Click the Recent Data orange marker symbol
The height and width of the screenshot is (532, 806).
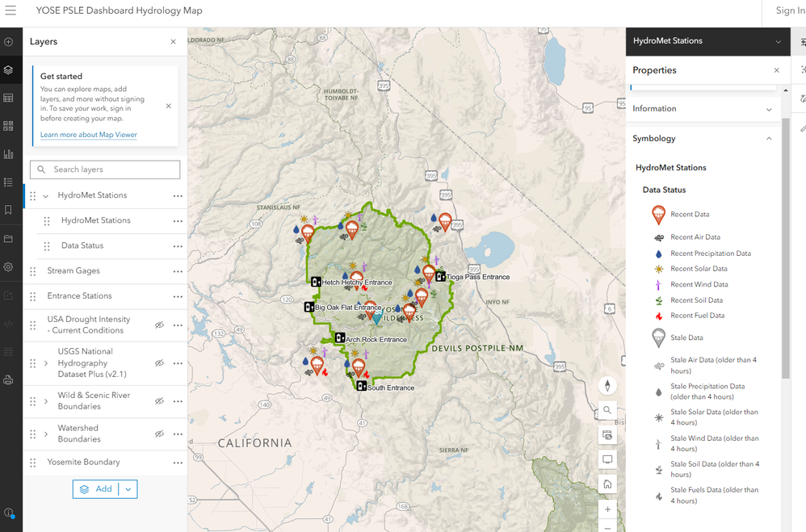[x=658, y=215]
